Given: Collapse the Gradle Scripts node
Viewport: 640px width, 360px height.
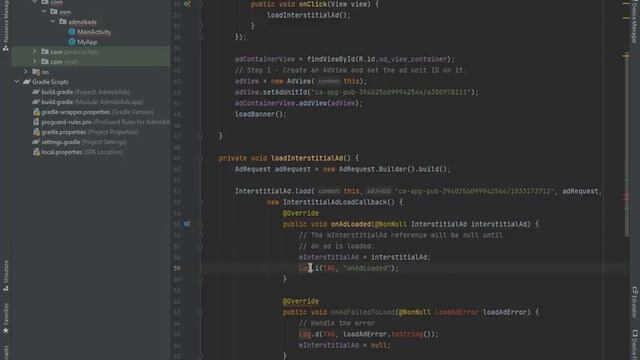Looking at the screenshot, I should pos(16,82).
